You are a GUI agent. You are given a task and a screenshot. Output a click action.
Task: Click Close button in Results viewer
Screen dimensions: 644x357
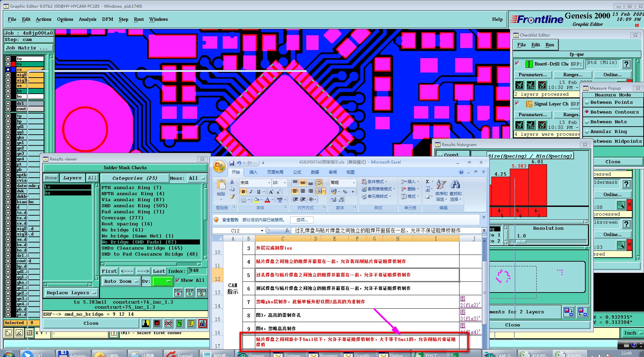point(91,323)
